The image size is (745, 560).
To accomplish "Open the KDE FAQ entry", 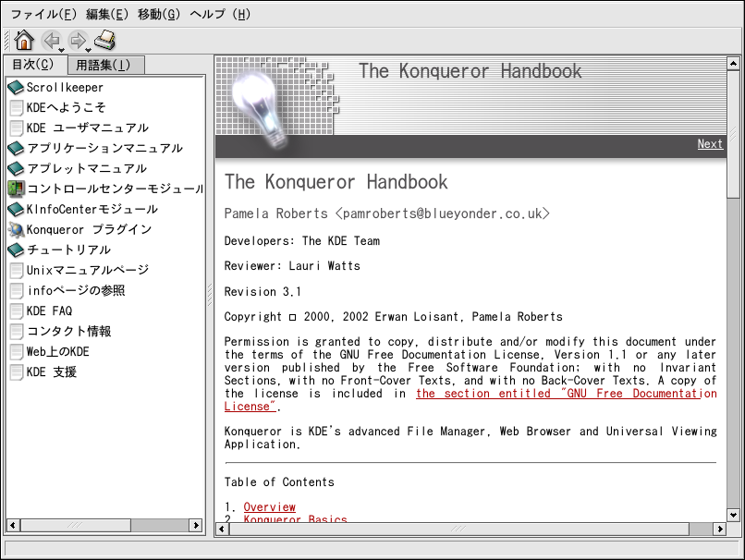I will tap(49, 310).
